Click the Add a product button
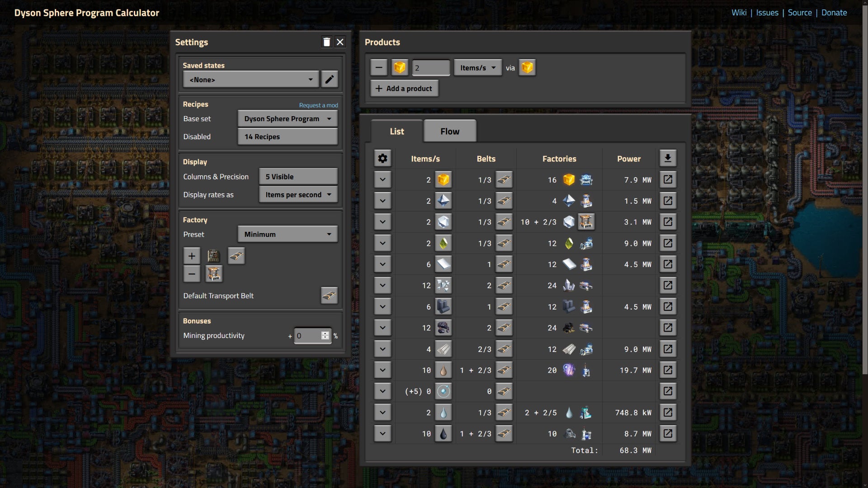This screenshot has height=488, width=868. point(404,89)
